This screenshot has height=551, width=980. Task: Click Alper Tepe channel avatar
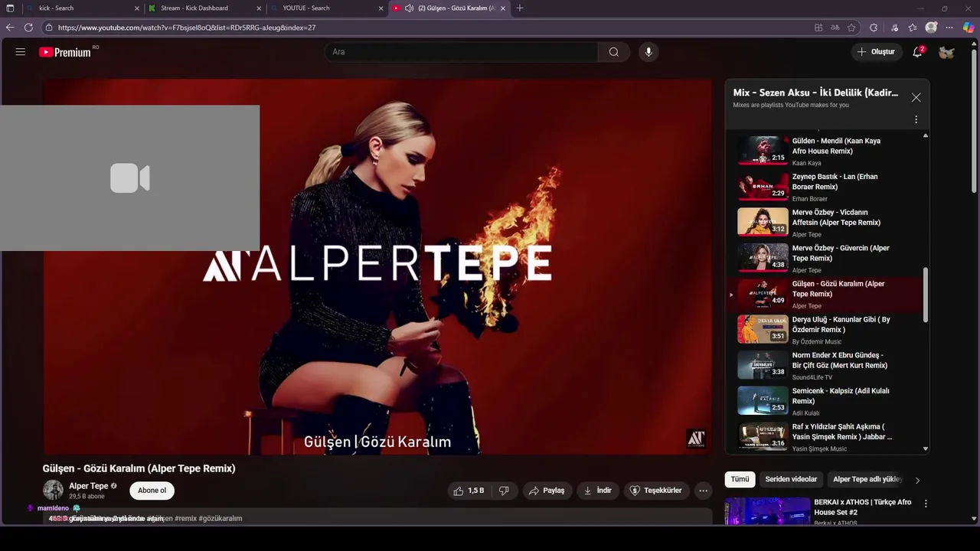coord(53,491)
